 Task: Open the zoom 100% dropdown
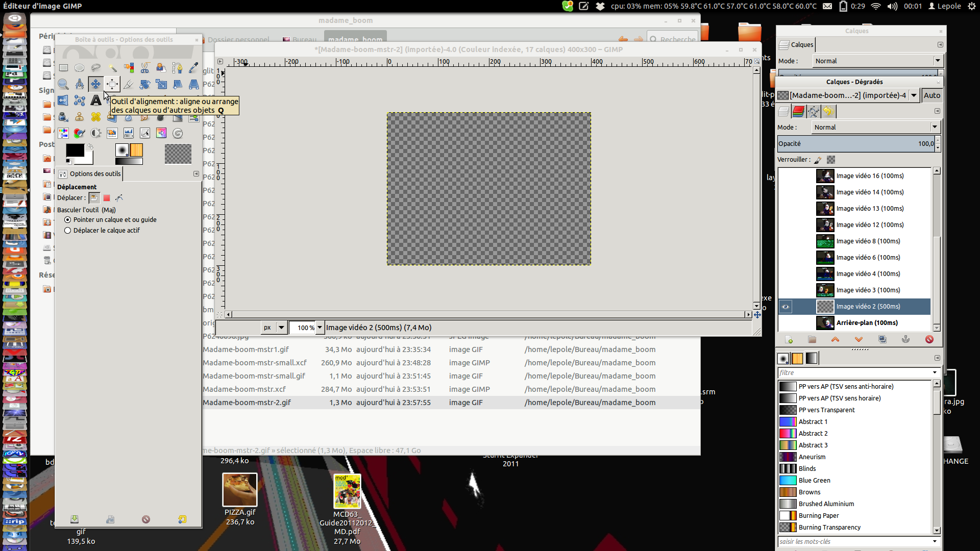tap(320, 328)
